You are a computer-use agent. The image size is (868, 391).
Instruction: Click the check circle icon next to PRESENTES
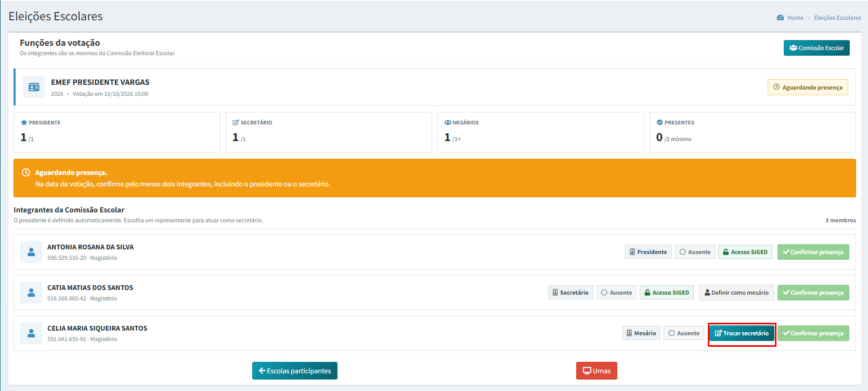pos(659,122)
